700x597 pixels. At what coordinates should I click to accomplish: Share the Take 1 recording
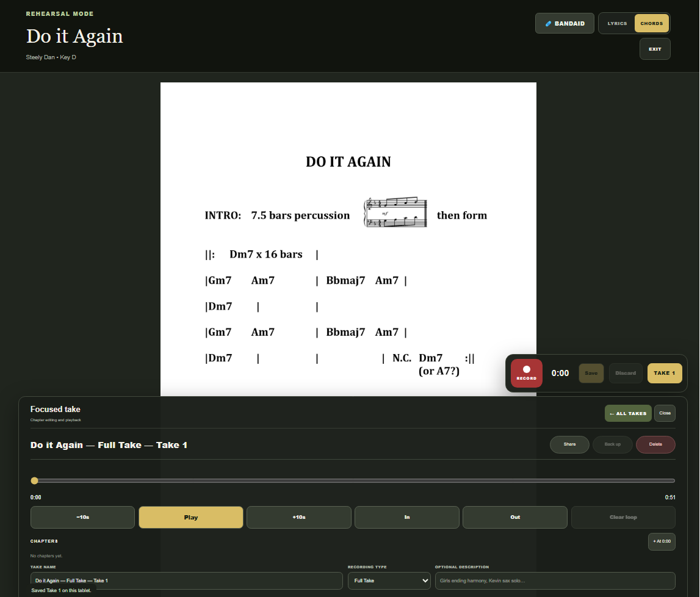click(x=569, y=444)
